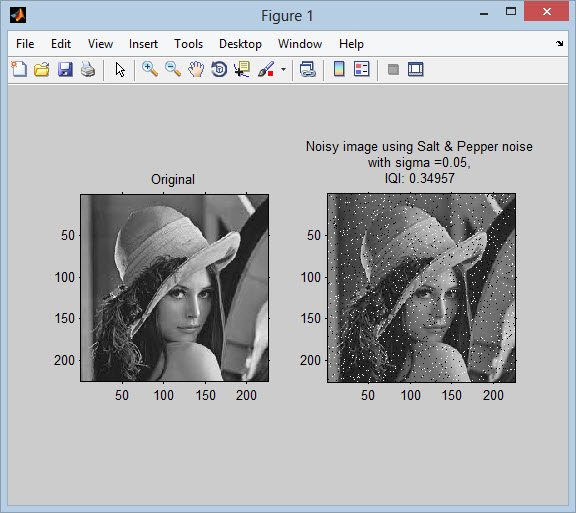The height and width of the screenshot is (513, 576).
Task: Select the Edit Plot arrow tool
Action: (120, 69)
